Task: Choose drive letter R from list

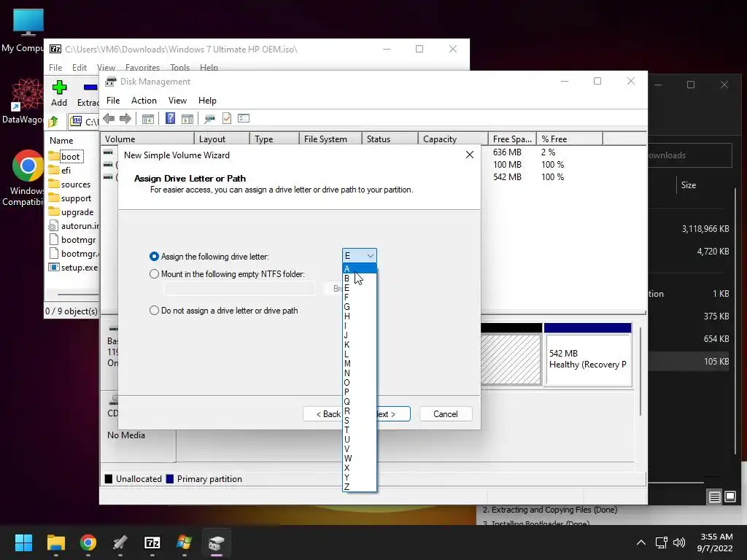Action: point(360,411)
